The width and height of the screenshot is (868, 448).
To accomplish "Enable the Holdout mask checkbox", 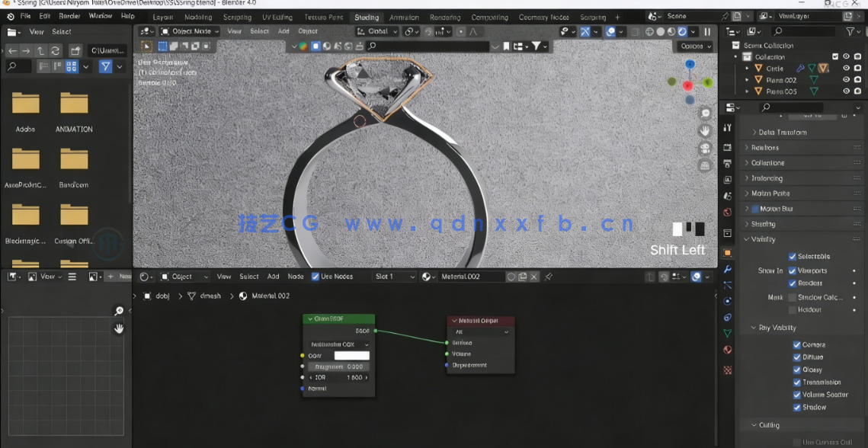I will (x=792, y=310).
